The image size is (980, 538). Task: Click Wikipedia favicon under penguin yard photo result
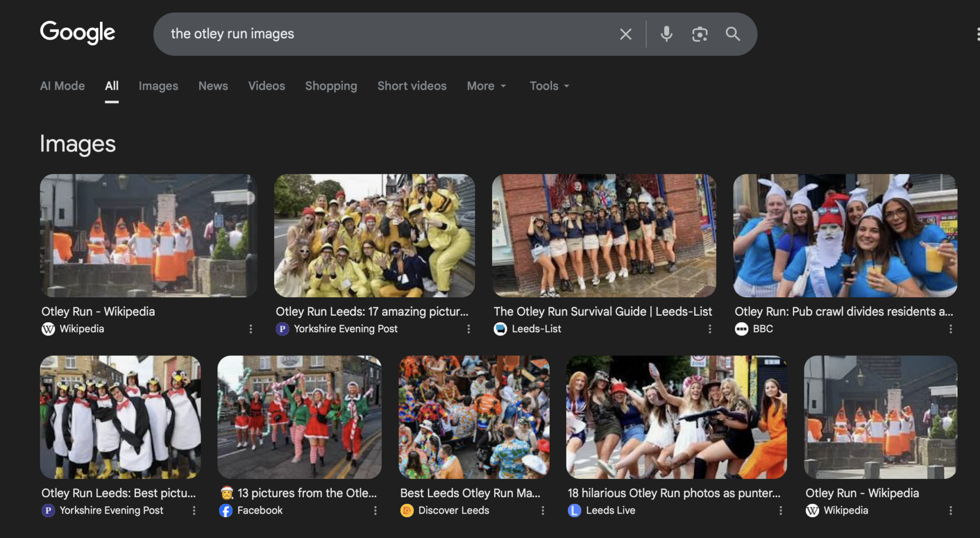(48, 329)
